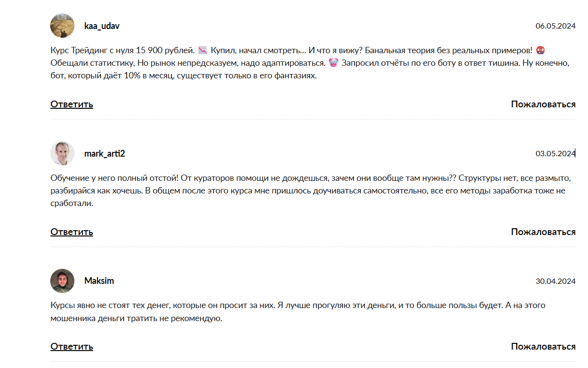
Task: Open the kaa_udav username
Action: [102, 26]
